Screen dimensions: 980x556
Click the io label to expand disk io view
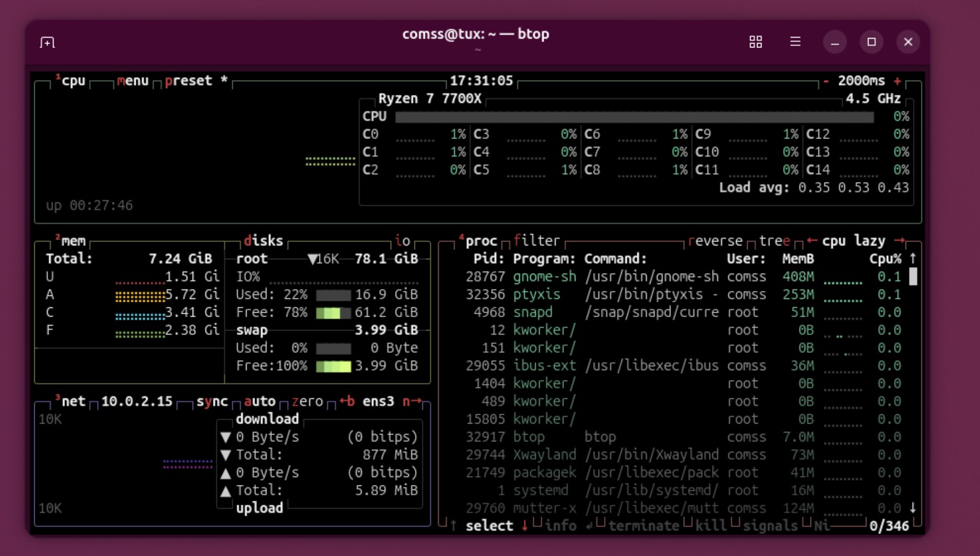[402, 240]
